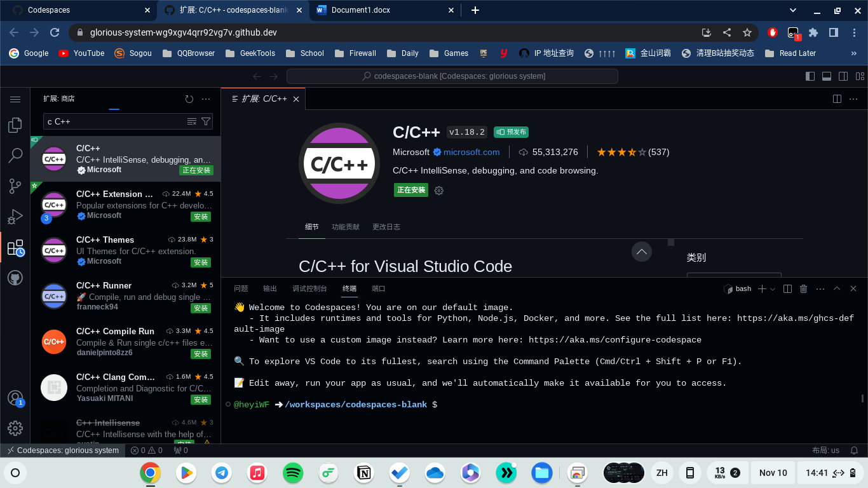Switch to the 调试控制台 panel tab

[x=309, y=288]
